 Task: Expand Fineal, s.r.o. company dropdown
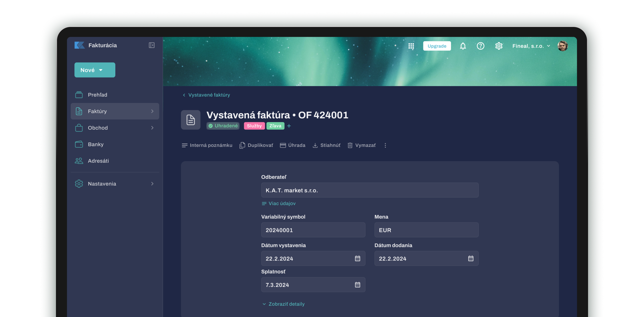coord(531,46)
